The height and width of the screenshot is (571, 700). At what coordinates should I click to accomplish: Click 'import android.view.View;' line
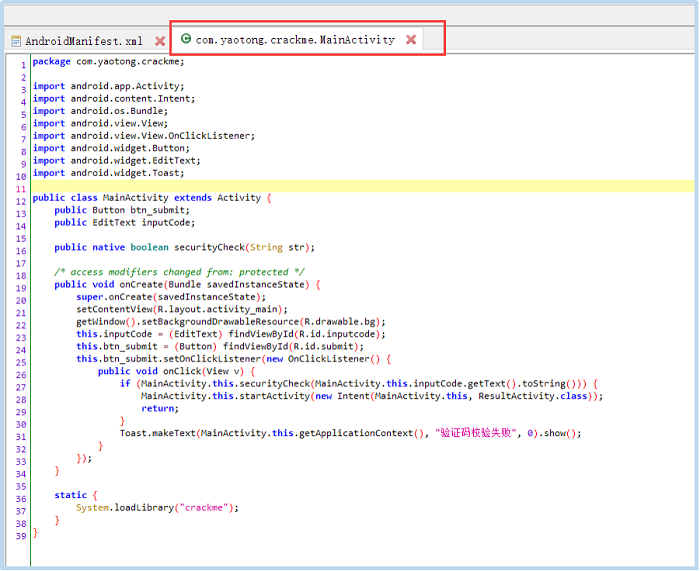(x=100, y=123)
